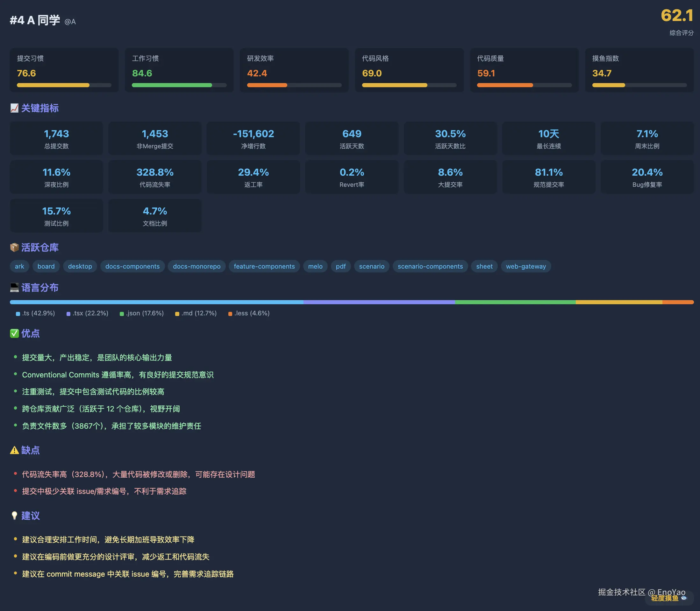Click the feature-components repo tag
Screen dimensions: 700x611
tap(264, 266)
